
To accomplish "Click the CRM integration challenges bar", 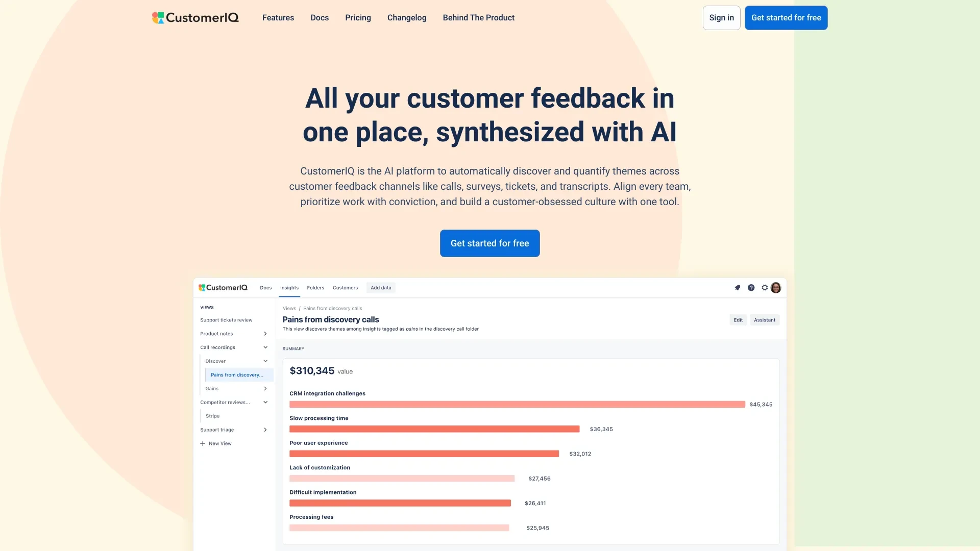I will click(x=513, y=405).
